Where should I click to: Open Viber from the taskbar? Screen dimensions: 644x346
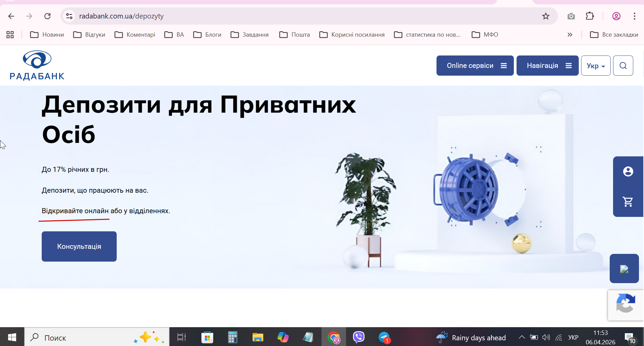tap(359, 337)
